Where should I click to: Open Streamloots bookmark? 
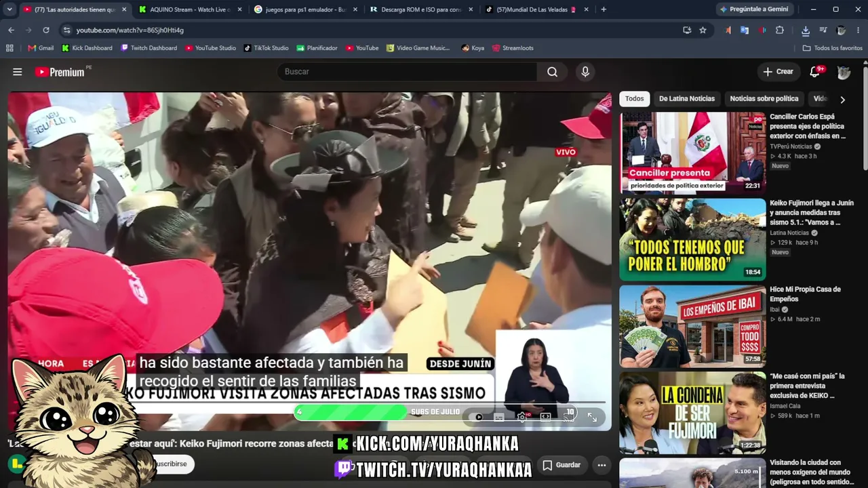[x=513, y=48]
